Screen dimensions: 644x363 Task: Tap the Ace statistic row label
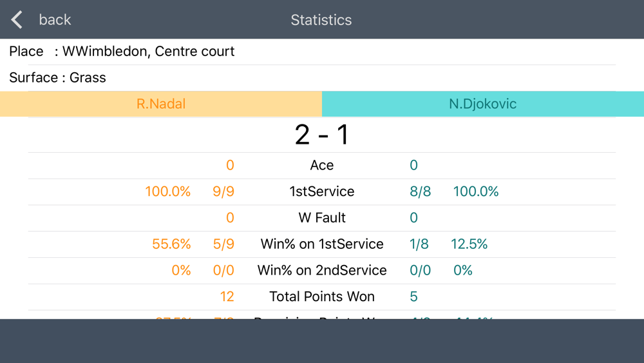pos(322,165)
